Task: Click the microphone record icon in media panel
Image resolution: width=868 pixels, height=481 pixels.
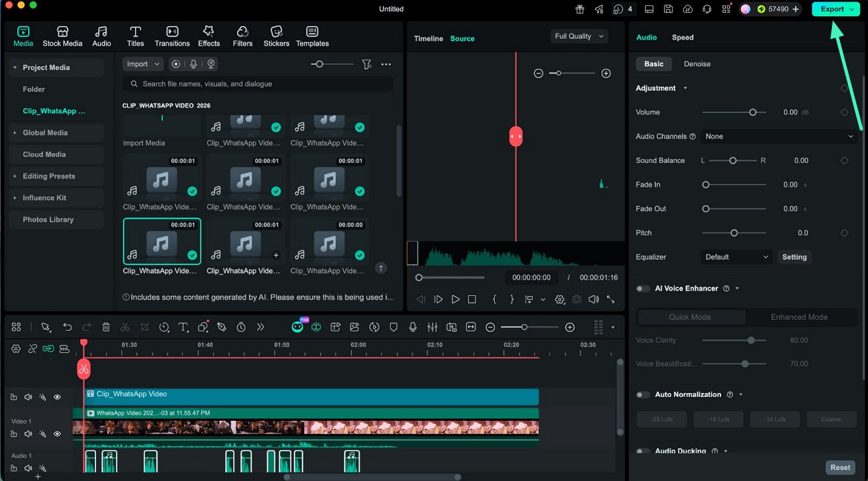Action: tap(194, 64)
